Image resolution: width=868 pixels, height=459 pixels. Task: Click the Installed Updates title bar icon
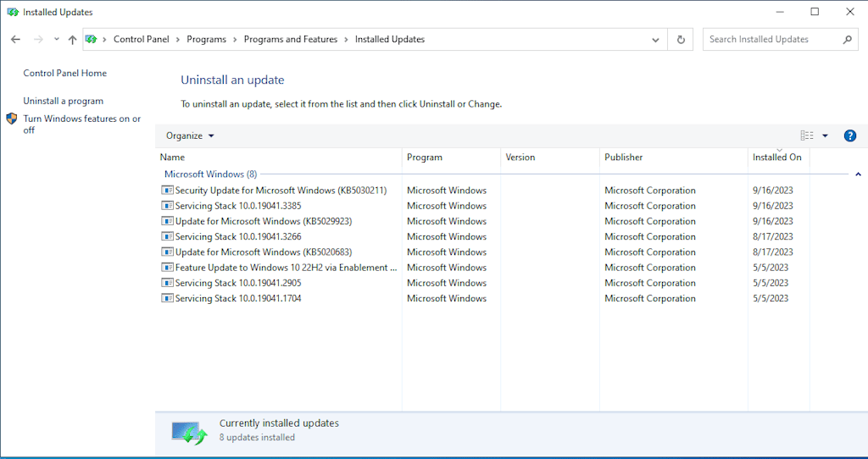click(13, 12)
